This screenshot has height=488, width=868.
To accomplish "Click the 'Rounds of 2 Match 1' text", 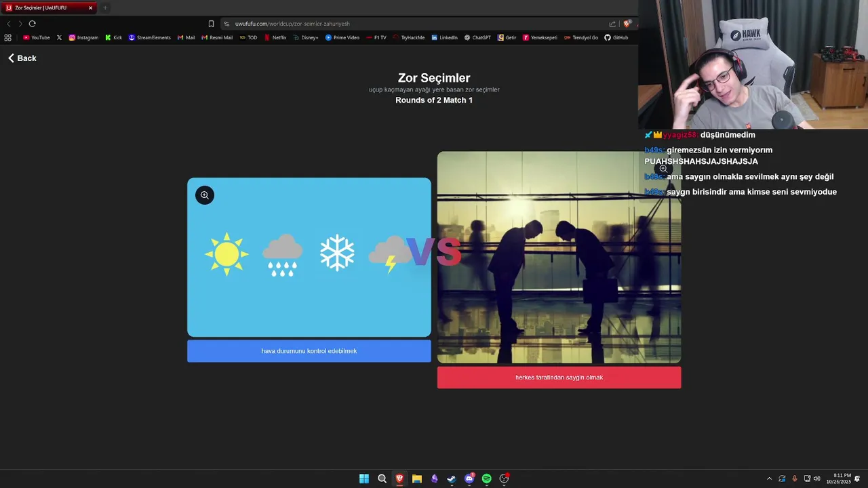I will (434, 100).
